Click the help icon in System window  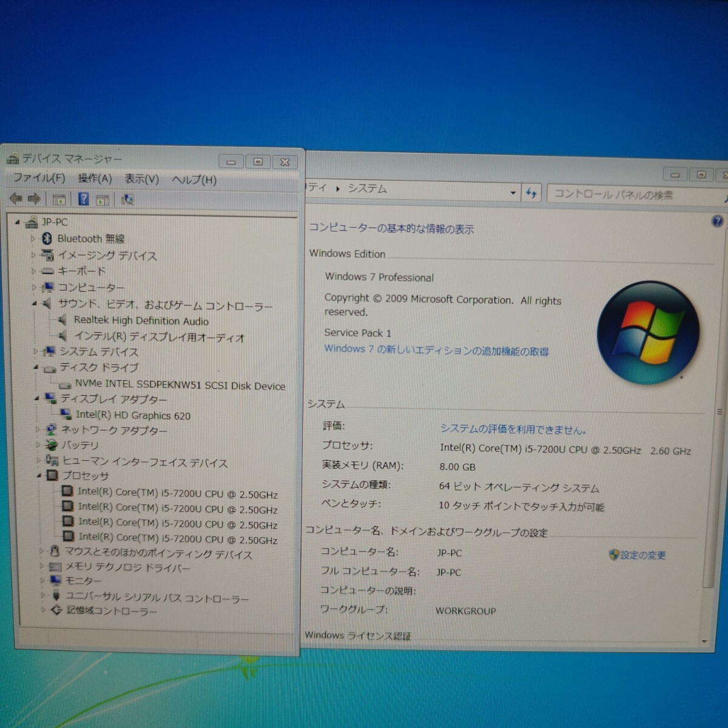point(717,221)
